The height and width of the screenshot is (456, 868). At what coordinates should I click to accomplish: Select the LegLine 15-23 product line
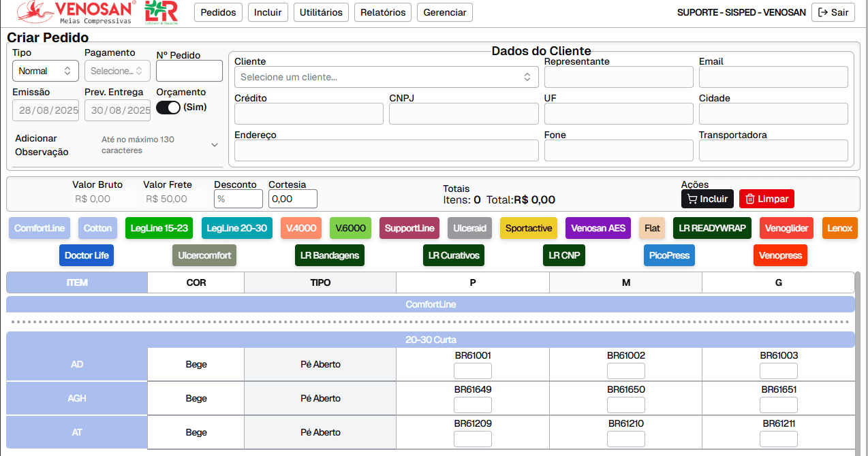click(x=159, y=228)
